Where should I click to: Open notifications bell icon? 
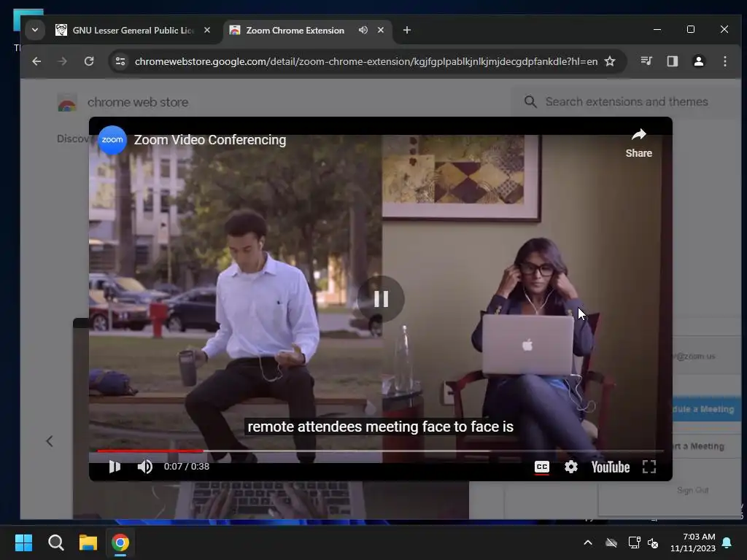[x=727, y=542]
